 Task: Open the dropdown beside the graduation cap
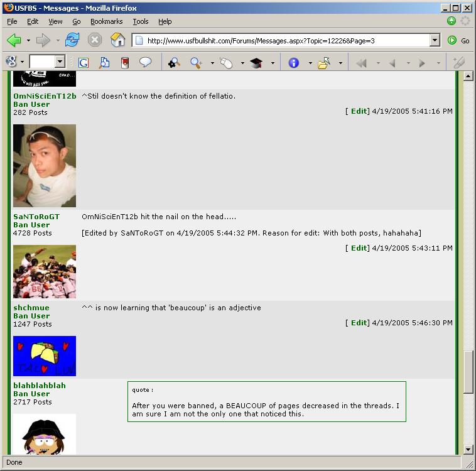pos(273,63)
